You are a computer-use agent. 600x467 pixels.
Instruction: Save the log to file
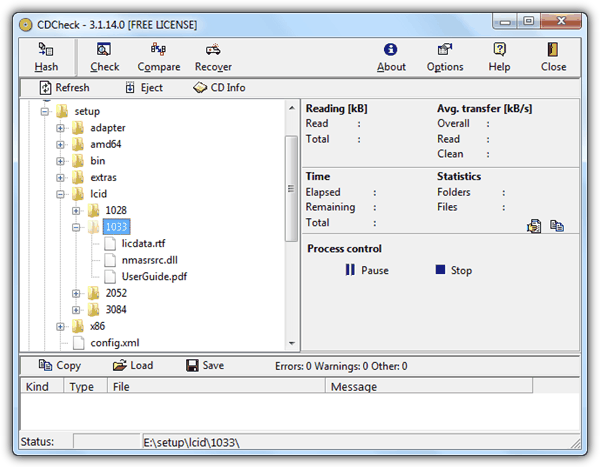click(x=205, y=366)
